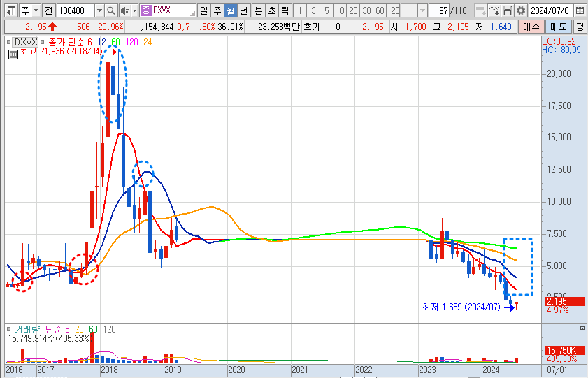Click the 매수 buy button
This screenshot has height=378, width=588.
[x=531, y=27]
